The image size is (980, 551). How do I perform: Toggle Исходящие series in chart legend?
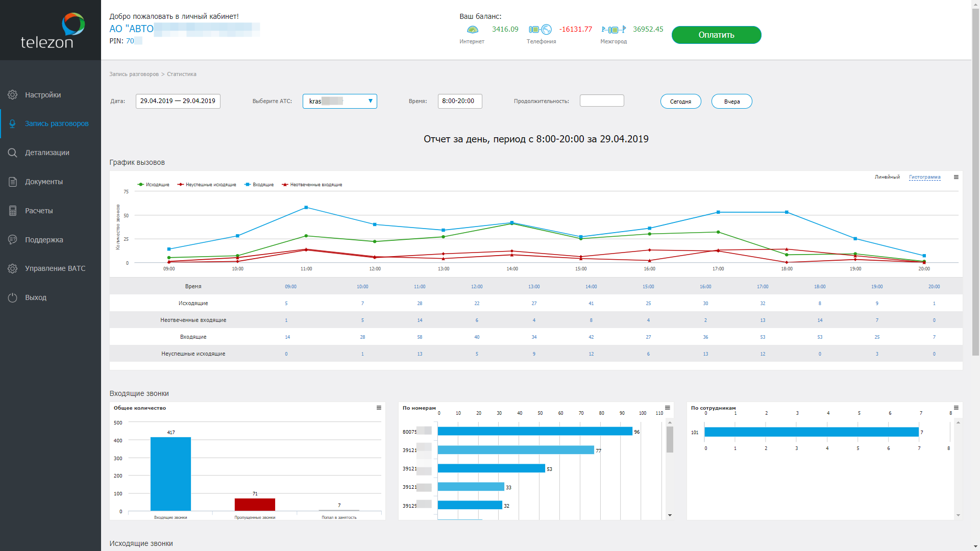pyautogui.click(x=153, y=185)
